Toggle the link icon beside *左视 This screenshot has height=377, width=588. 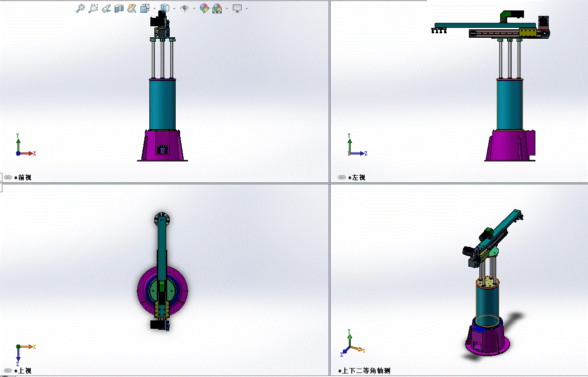pyautogui.click(x=341, y=178)
